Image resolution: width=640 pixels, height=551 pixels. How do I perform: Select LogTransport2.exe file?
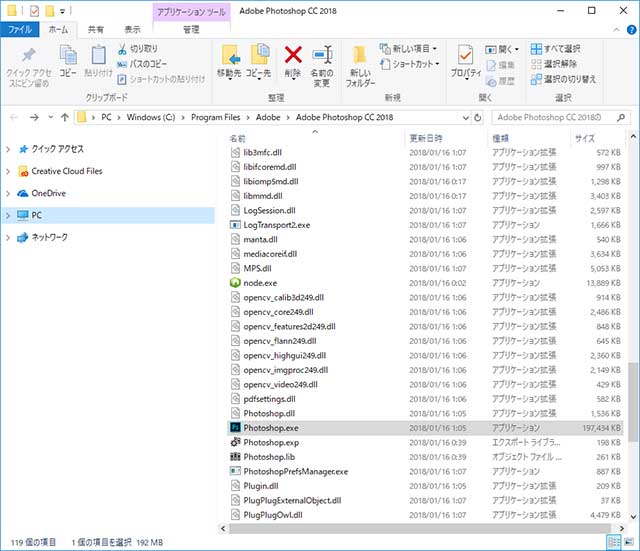[426, 225]
